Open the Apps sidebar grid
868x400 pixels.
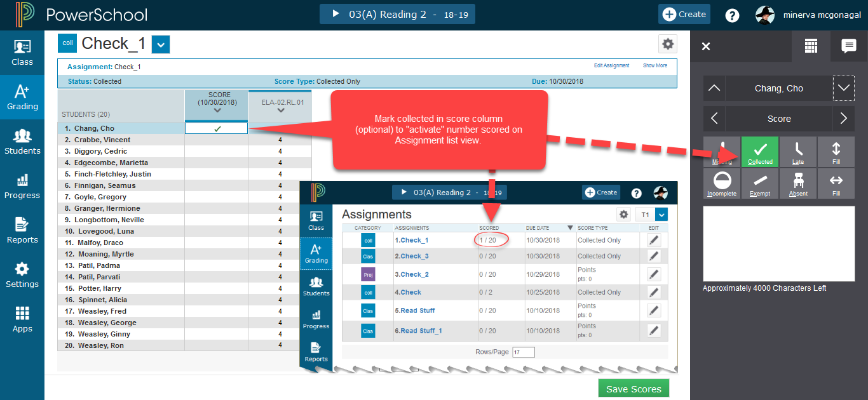click(x=22, y=319)
